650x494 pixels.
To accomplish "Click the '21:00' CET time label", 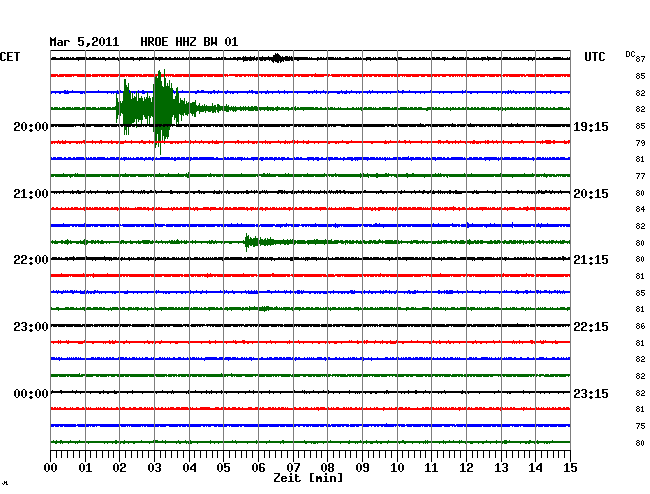I will click(31, 194).
